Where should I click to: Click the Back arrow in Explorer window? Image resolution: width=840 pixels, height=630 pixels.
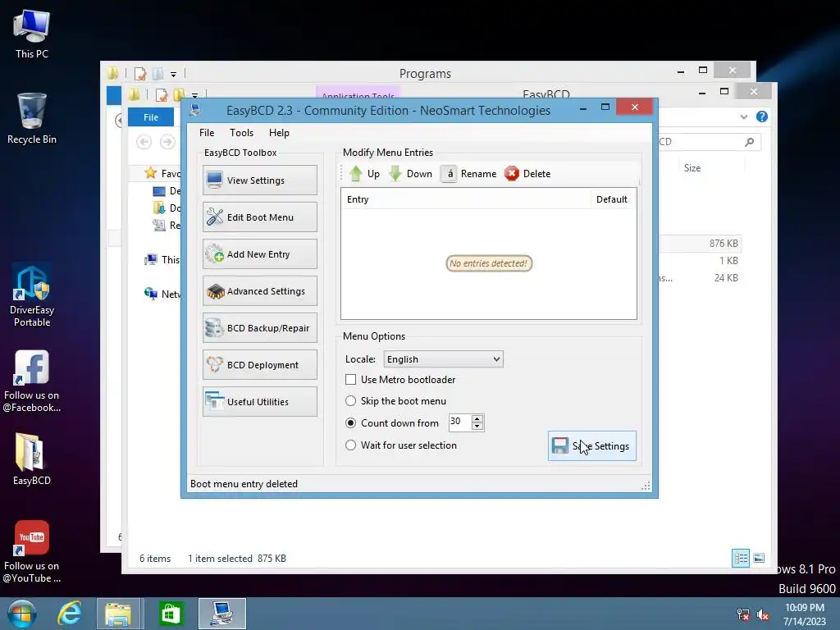point(144,142)
